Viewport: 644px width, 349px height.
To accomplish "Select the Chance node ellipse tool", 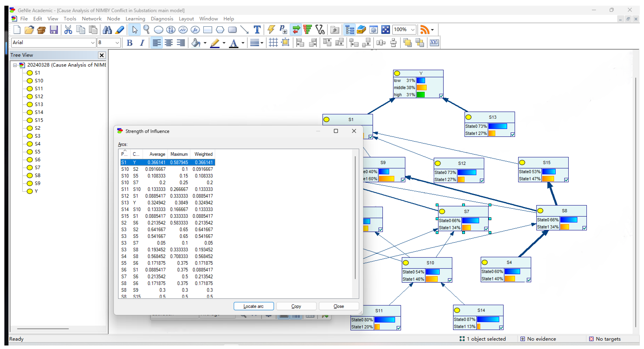I will (x=159, y=30).
